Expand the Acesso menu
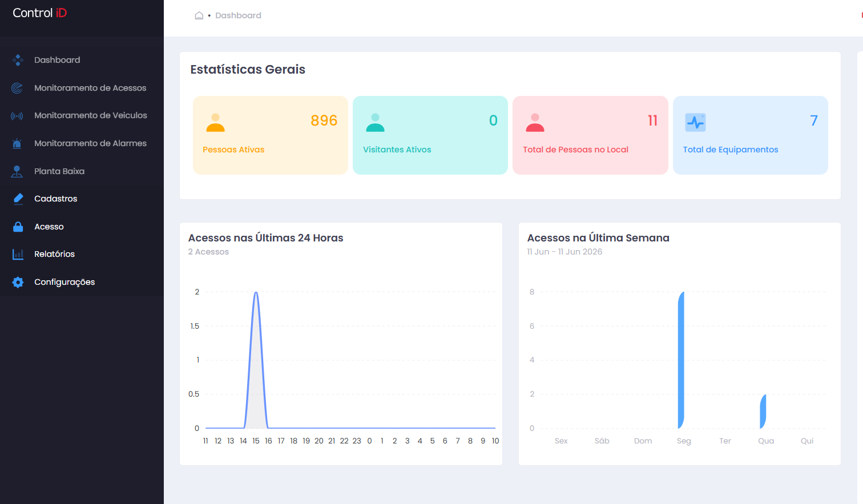863x504 pixels. [x=82, y=227]
